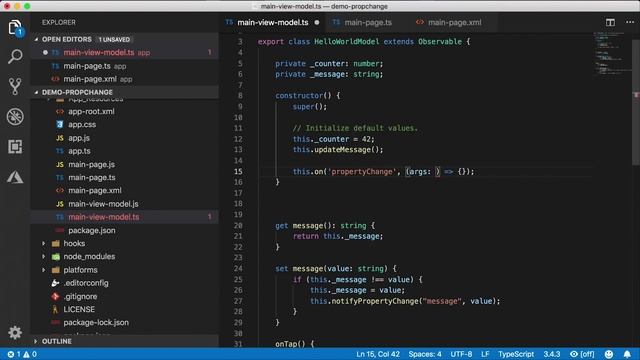Open main-page.ts in Open Editors list
The height and width of the screenshot is (360, 640).
point(124,66)
